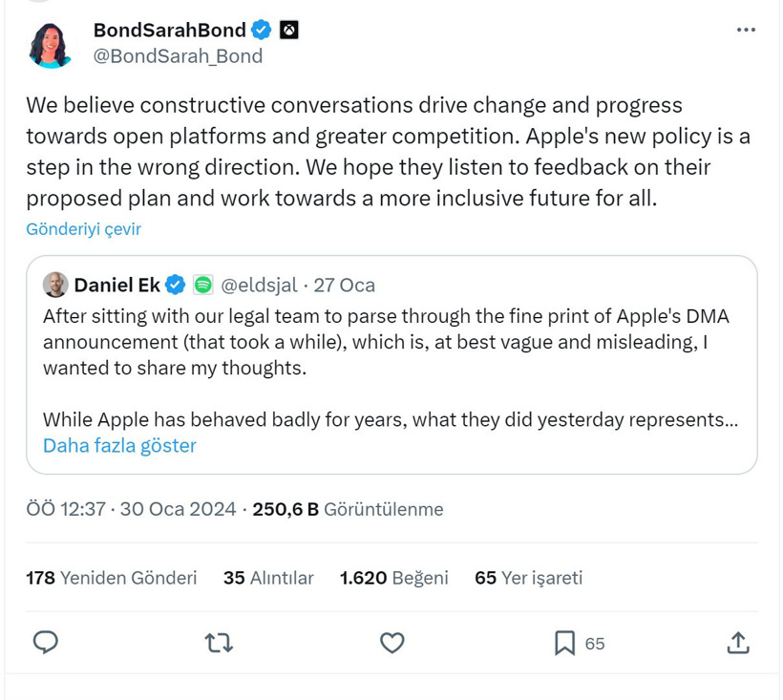Open the 35 Alıntılar view

(x=268, y=578)
